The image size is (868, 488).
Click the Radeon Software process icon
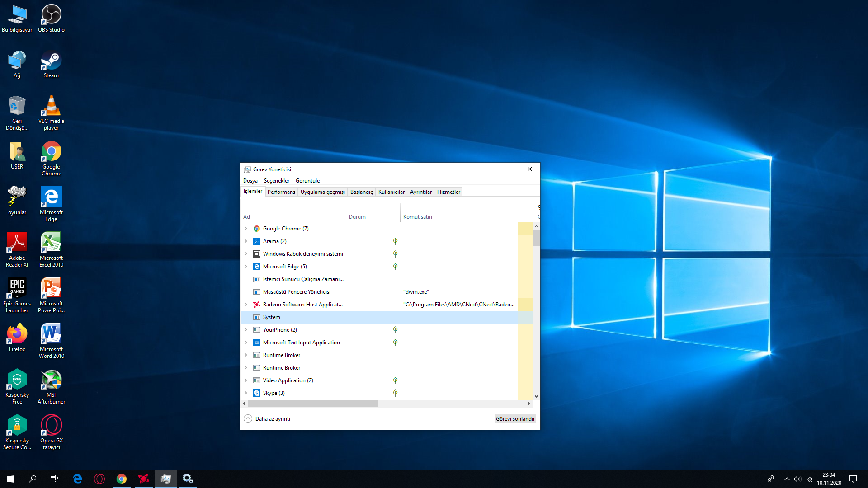pos(256,305)
